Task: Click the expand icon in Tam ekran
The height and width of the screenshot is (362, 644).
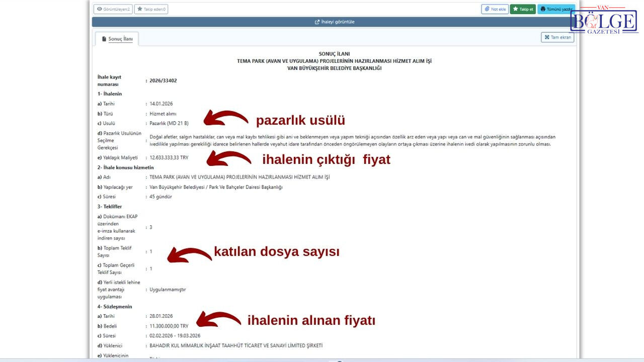Action: click(x=547, y=37)
